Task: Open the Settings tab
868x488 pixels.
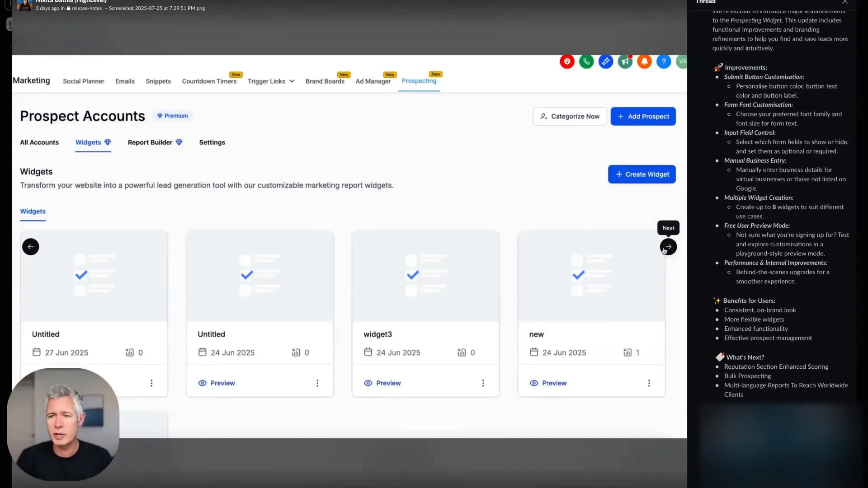Action: 212,142
